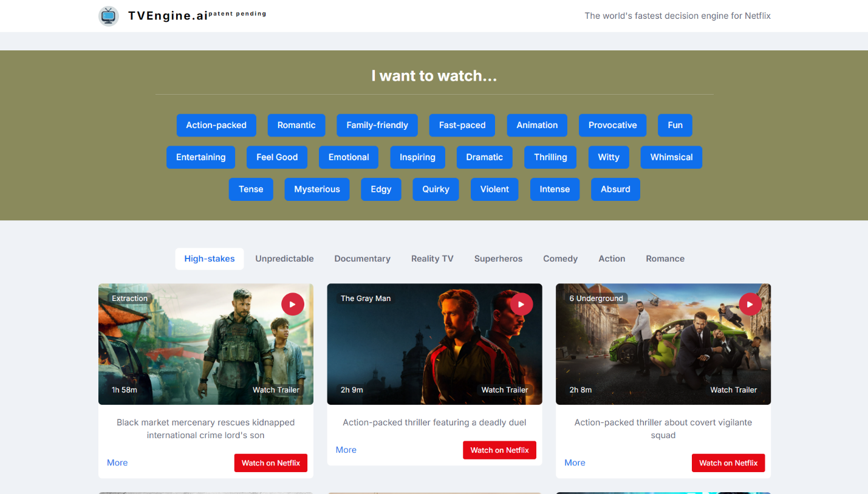
Task: Open the Comedy tab
Action: coord(560,259)
